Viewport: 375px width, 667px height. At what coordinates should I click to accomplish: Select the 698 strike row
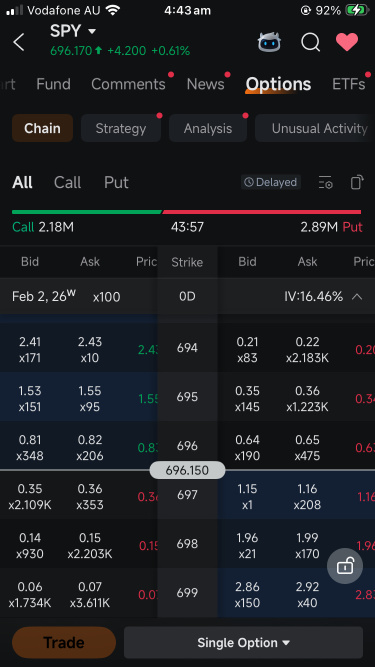(187, 544)
